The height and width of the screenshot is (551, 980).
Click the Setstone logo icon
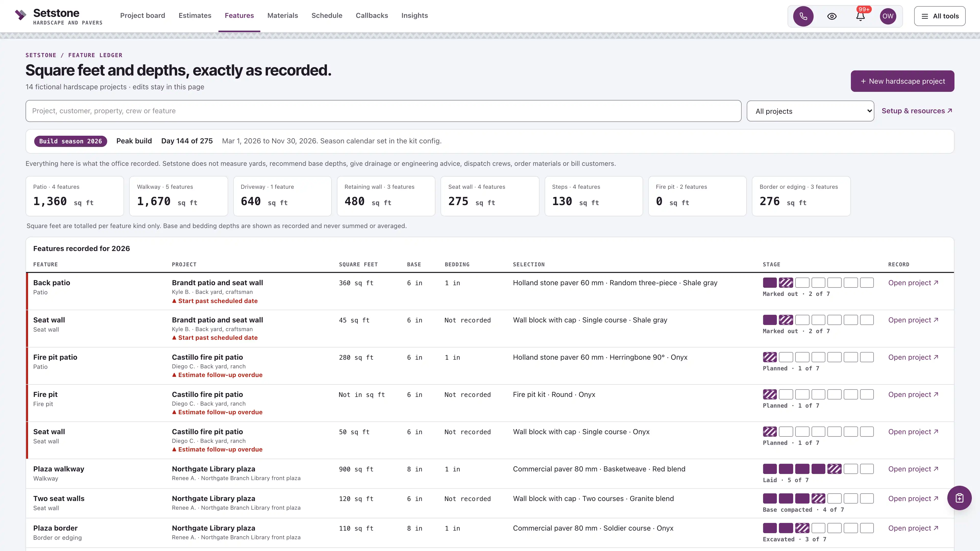(20, 15)
